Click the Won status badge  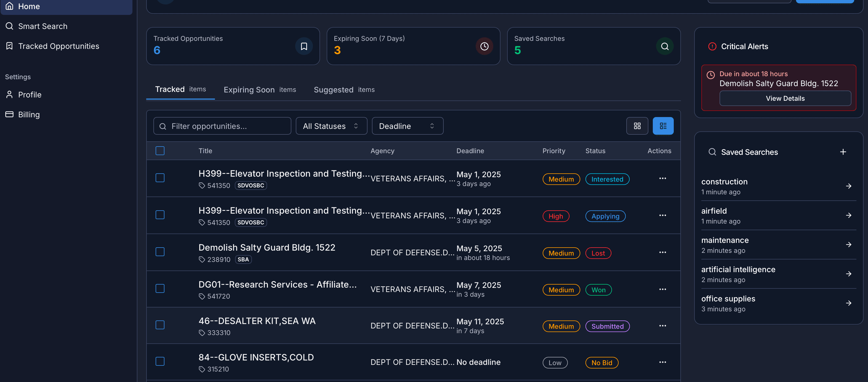[x=598, y=290]
